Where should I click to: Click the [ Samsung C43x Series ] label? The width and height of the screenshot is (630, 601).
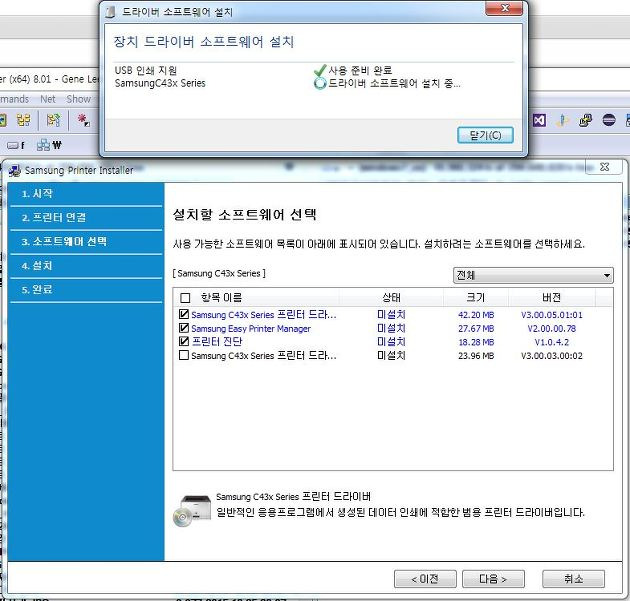coord(219,274)
